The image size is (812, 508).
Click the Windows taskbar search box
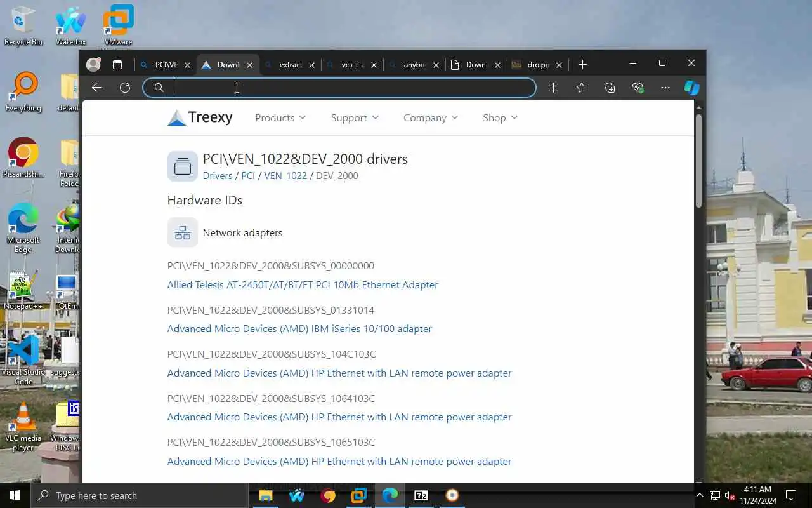[140, 495]
